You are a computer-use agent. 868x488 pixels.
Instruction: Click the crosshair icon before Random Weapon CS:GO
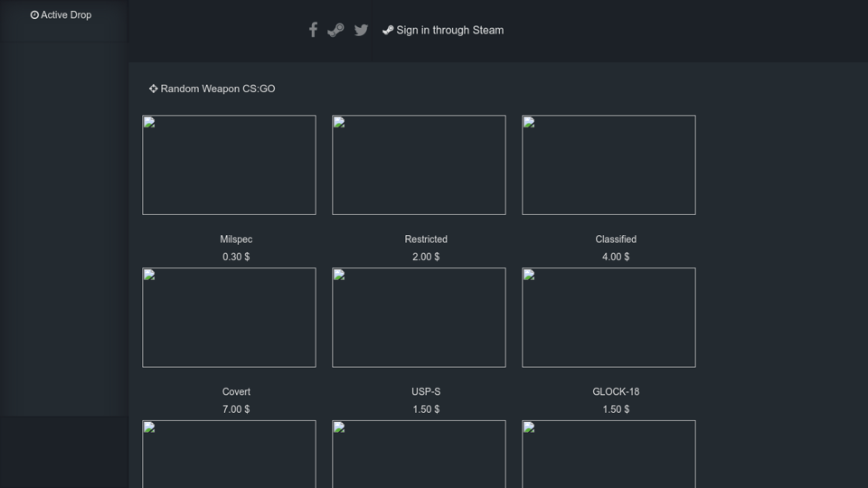153,89
